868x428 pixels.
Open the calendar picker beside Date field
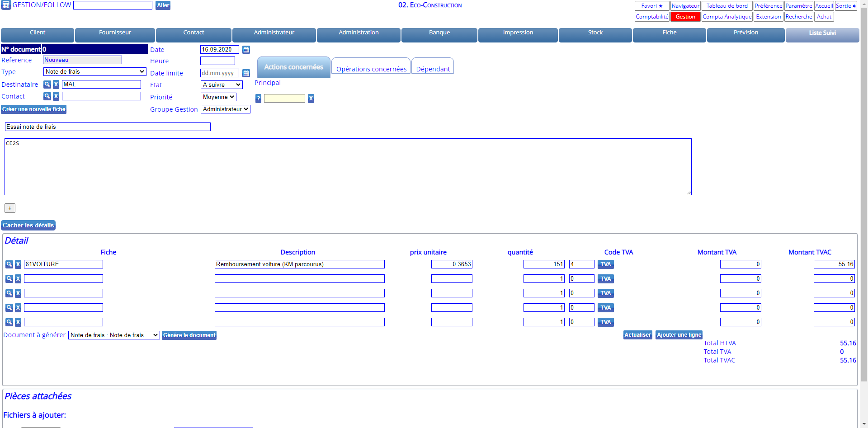tap(246, 50)
